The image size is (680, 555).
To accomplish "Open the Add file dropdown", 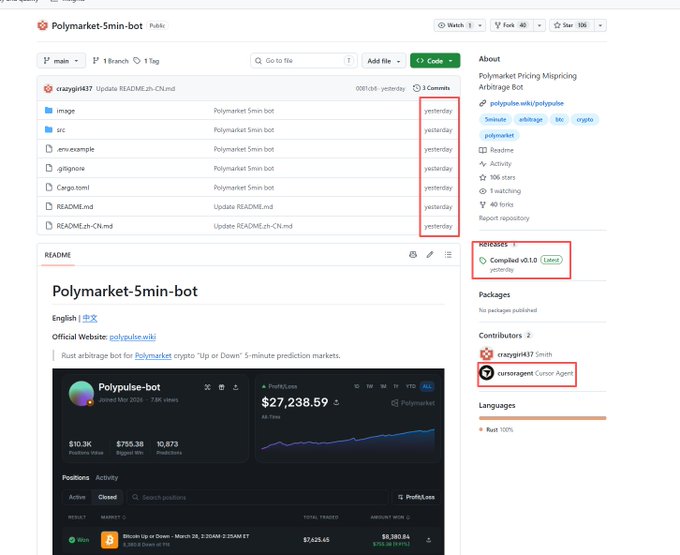I will point(384,61).
